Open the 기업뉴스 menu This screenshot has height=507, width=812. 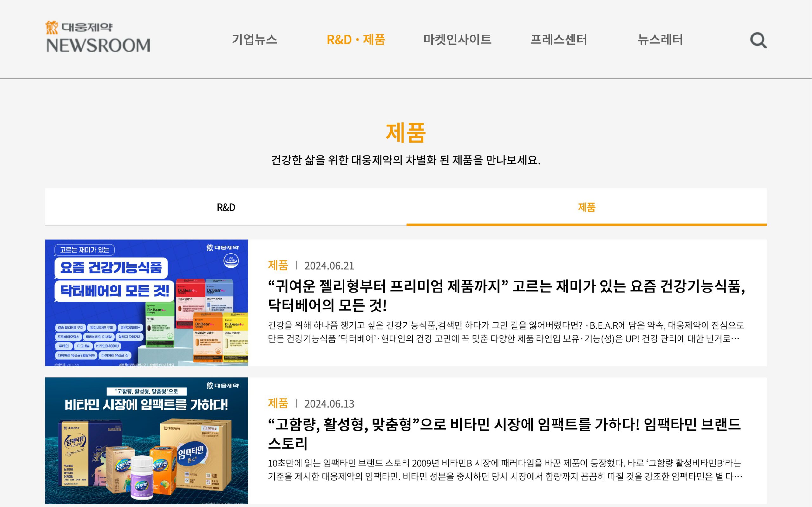pos(254,40)
